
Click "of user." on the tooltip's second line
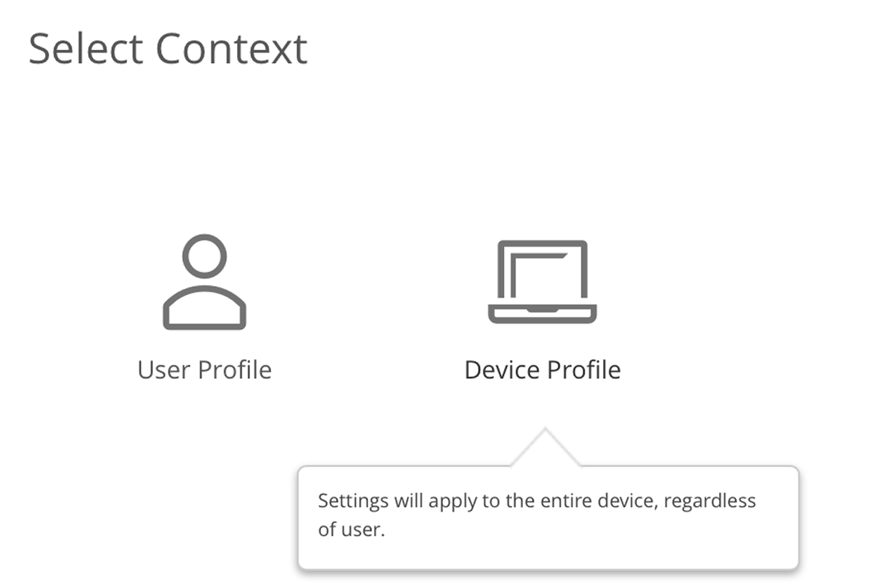click(x=352, y=530)
